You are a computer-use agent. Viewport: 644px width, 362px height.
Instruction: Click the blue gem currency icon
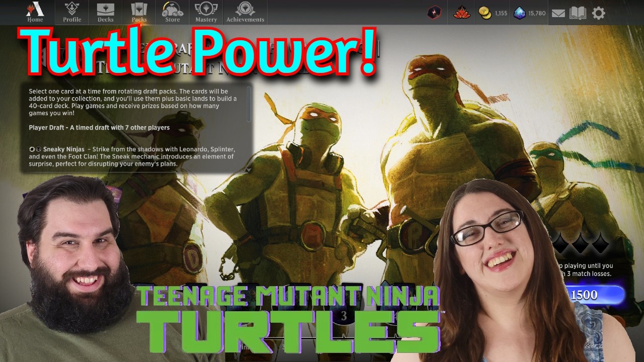520,13
